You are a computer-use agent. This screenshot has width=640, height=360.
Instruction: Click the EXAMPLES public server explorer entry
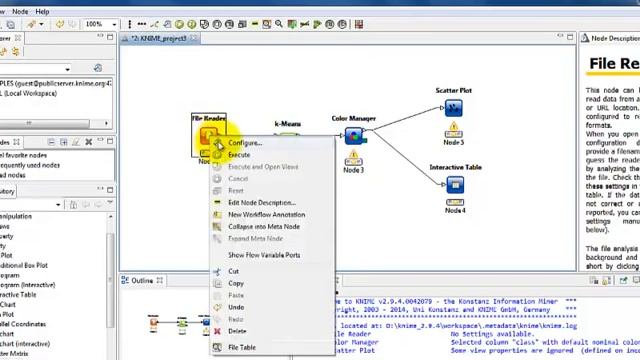point(55,83)
